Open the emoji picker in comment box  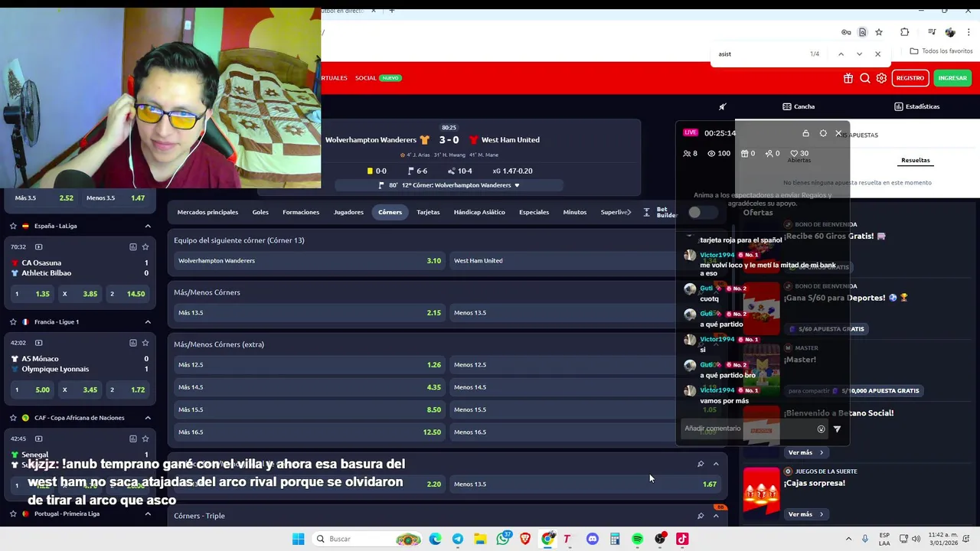pos(821,429)
